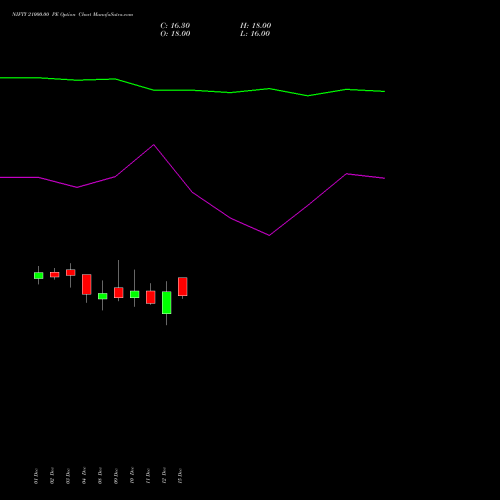Click the green candlestick for 01 Dec
This screenshot has width=500, height=500.
(39, 276)
